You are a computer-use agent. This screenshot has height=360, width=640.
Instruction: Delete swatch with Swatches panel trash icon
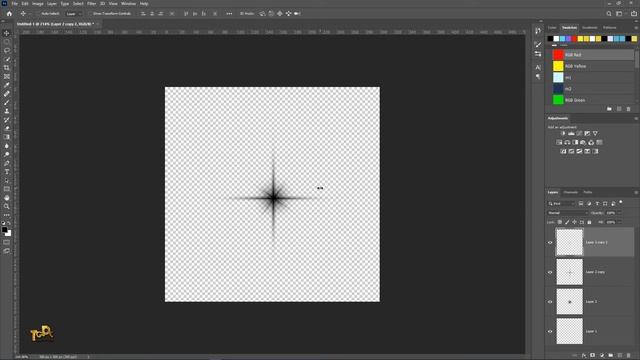629,109
